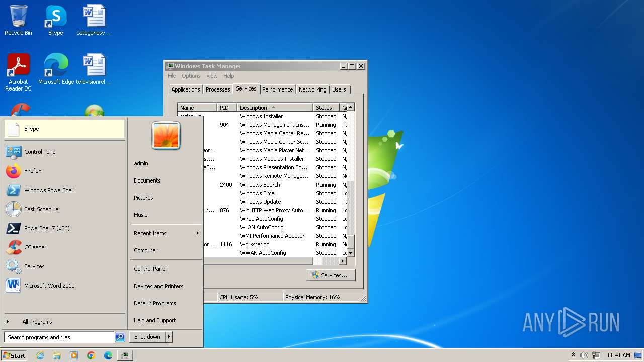Open Computer link in Start menu
Screen dimensions: 644x362
pyautogui.click(x=146, y=250)
